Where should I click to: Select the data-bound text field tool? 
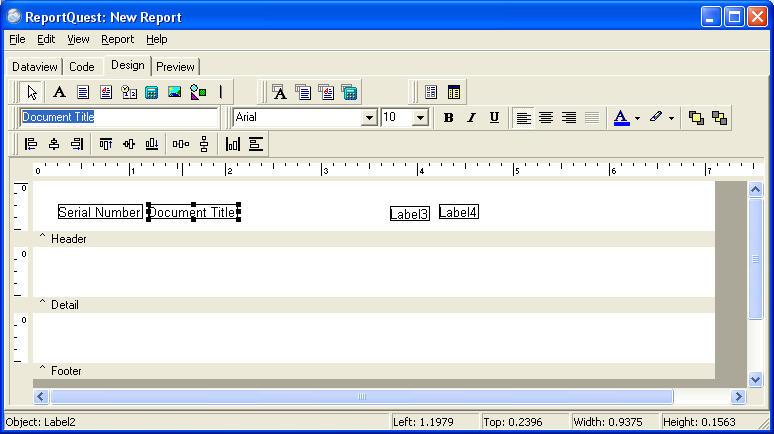pyautogui.click(x=303, y=92)
